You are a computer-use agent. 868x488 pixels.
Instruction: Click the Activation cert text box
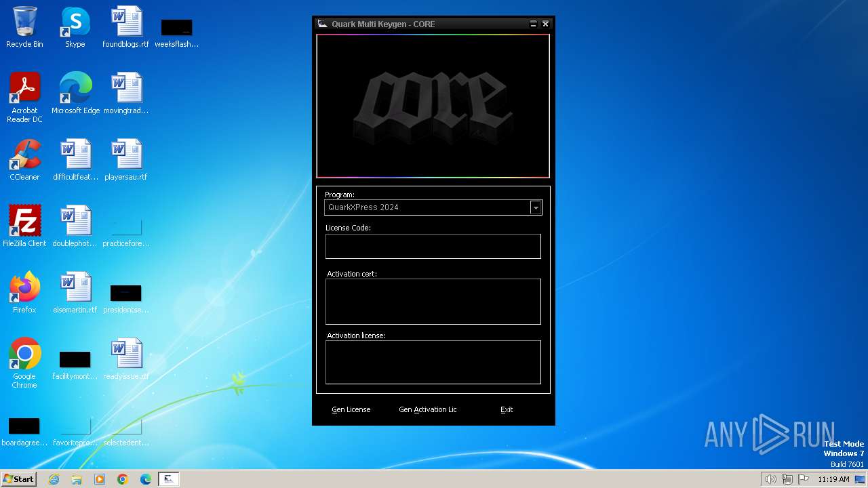pyautogui.click(x=433, y=302)
